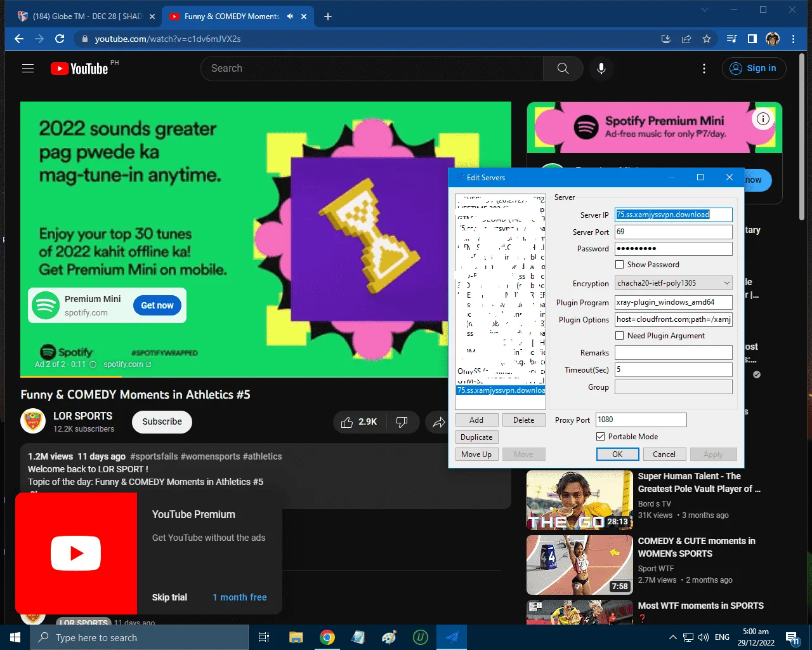
Task: Confirm Edit Servers with OK
Action: tap(617, 454)
